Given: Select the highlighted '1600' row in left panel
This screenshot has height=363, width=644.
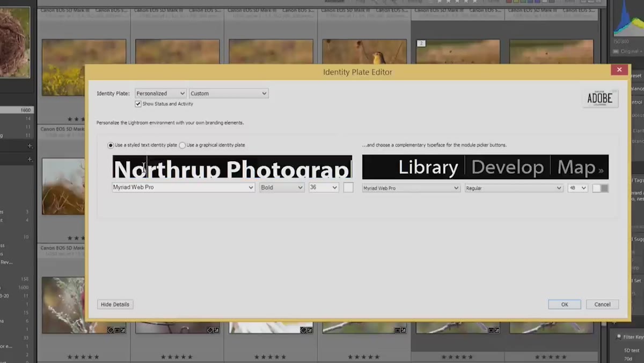Looking at the screenshot, I should pos(16,110).
